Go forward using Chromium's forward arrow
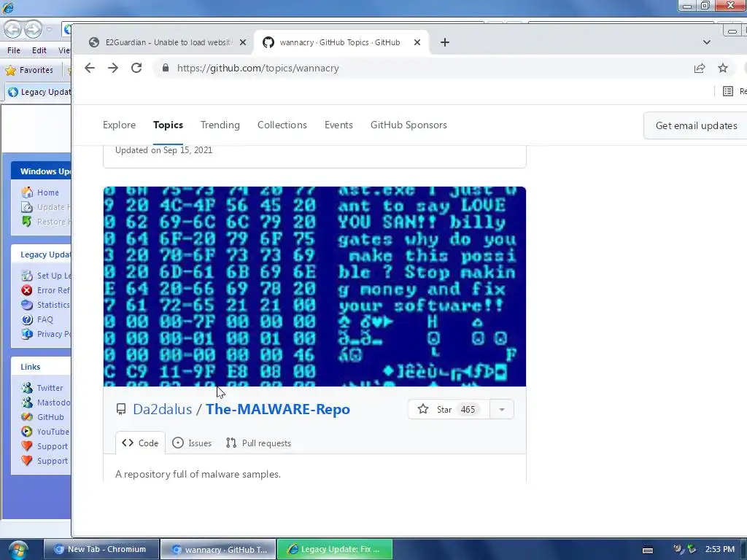The image size is (747, 560). tap(113, 68)
